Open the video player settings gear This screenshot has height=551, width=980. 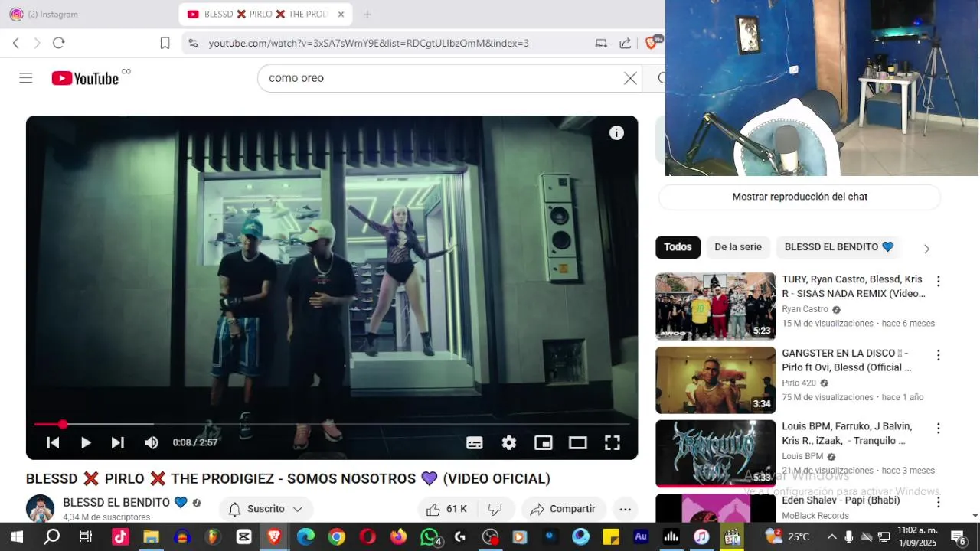(x=509, y=442)
